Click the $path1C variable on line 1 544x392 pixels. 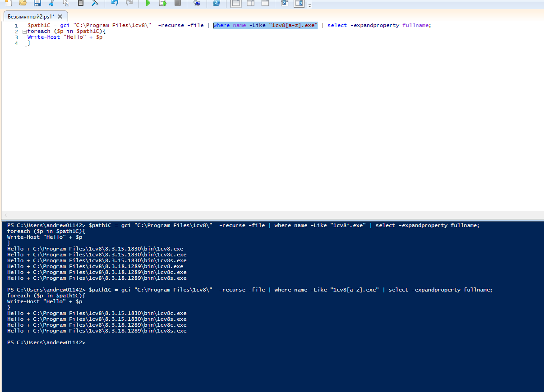pos(38,25)
